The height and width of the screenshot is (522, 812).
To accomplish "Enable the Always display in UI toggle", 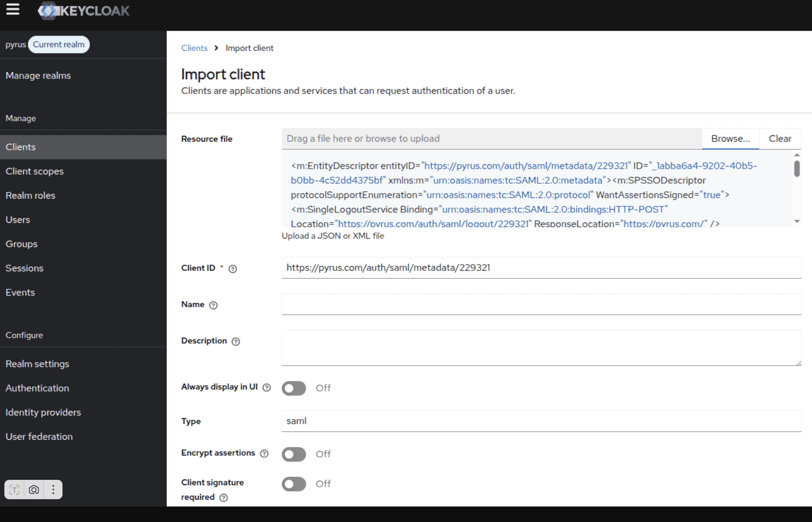I will (x=294, y=388).
